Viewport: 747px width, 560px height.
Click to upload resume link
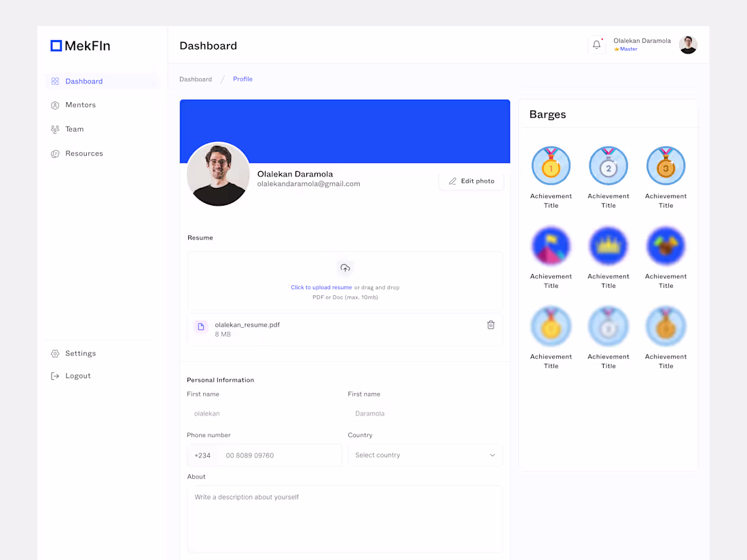pyautogui.click(x=321, y=287)
